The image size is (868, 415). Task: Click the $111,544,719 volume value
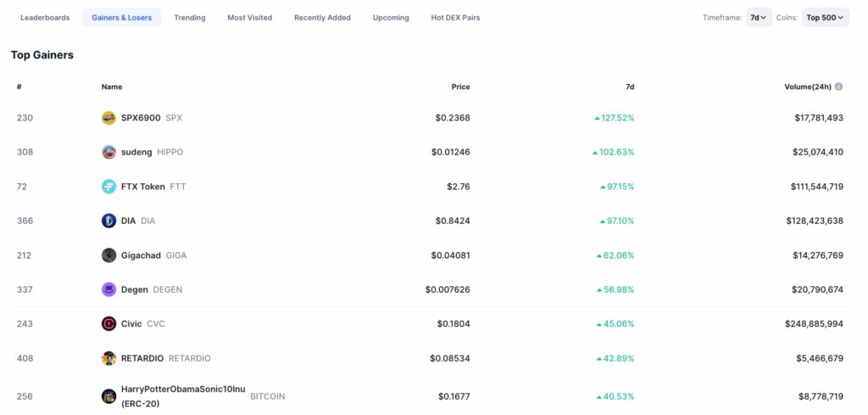pos(817,187)
